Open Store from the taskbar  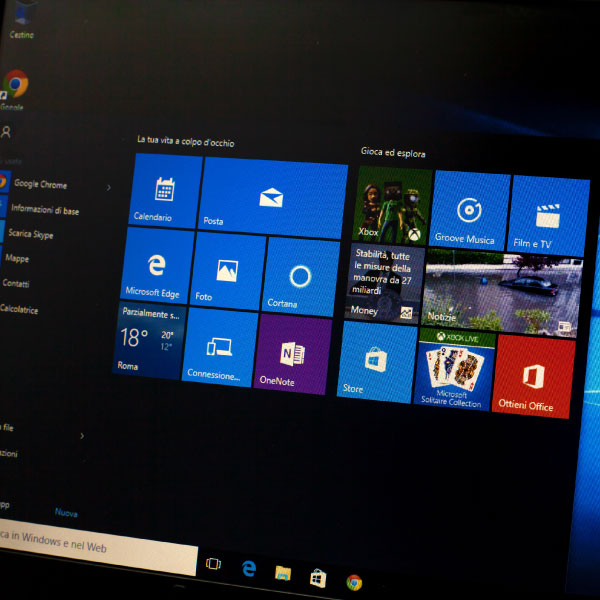coord(318,578)
